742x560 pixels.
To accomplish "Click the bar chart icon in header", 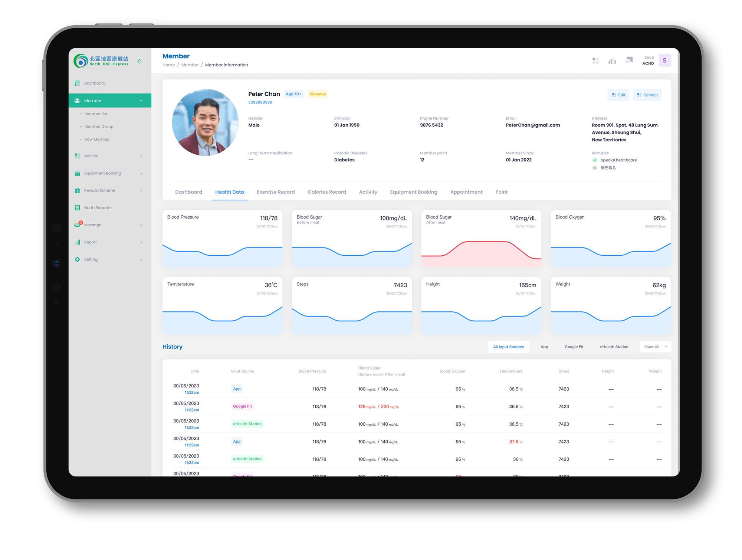I will [x=612, y=60].
